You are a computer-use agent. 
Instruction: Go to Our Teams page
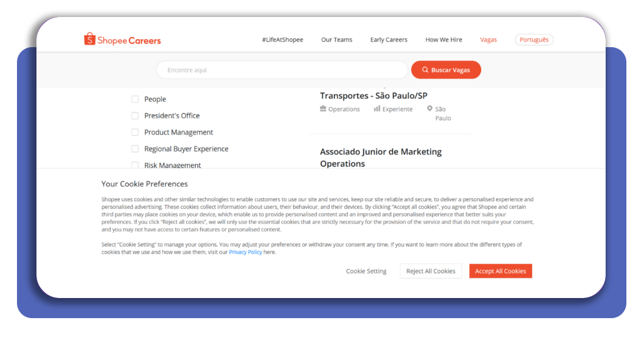click(x=337, y=40)
